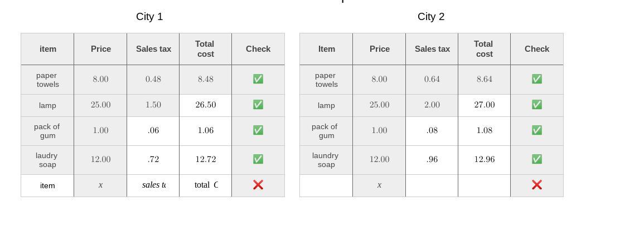
Task: Select City 2 lamp total cost field 27.00
Action: [485, 105]
